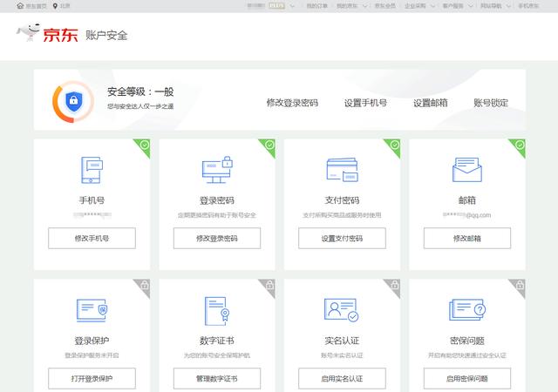The height and width of the screenshot is (392, 558).
Task: Click the 登录保护 screen shield icon
Action: coord(92,310)
